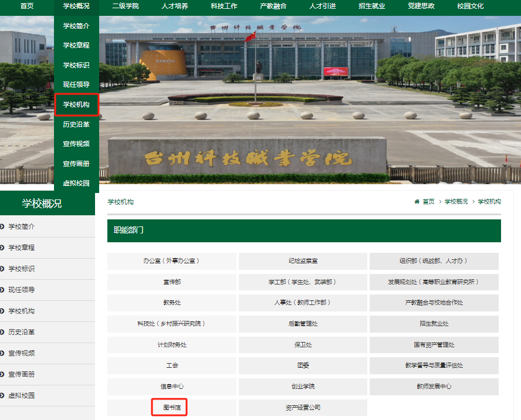Go to 宣传画册 in the left sidebar
This screenshot has height=420, width=521.
22,374
